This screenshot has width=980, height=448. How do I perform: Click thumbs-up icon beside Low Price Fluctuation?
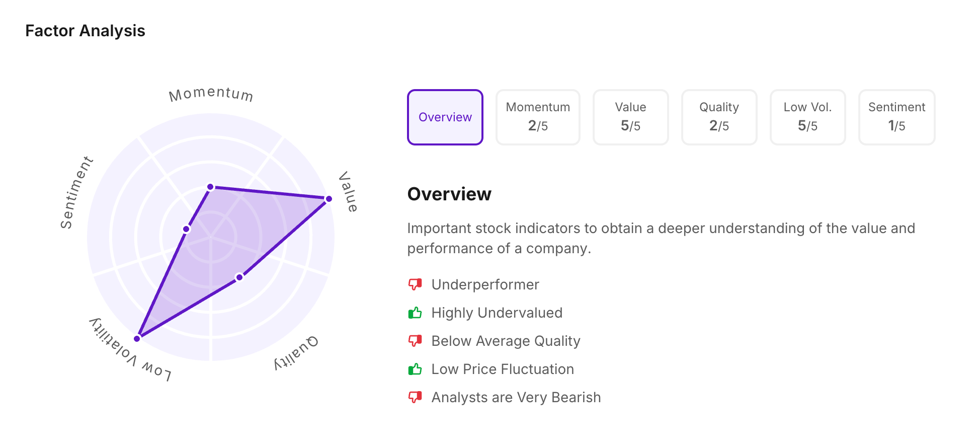pos(415,369)
